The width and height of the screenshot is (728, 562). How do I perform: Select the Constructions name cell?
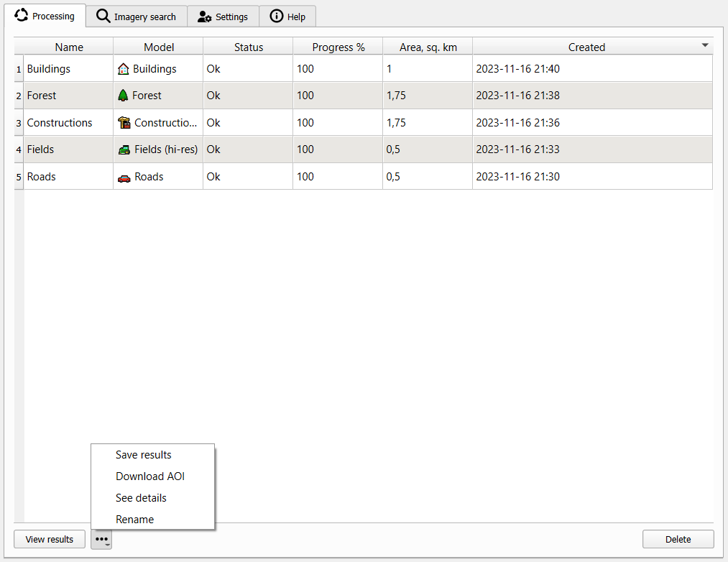69,123
